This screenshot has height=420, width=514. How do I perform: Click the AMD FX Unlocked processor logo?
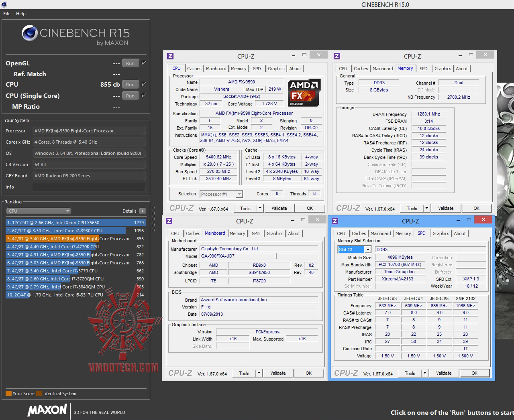coord(304,93)
